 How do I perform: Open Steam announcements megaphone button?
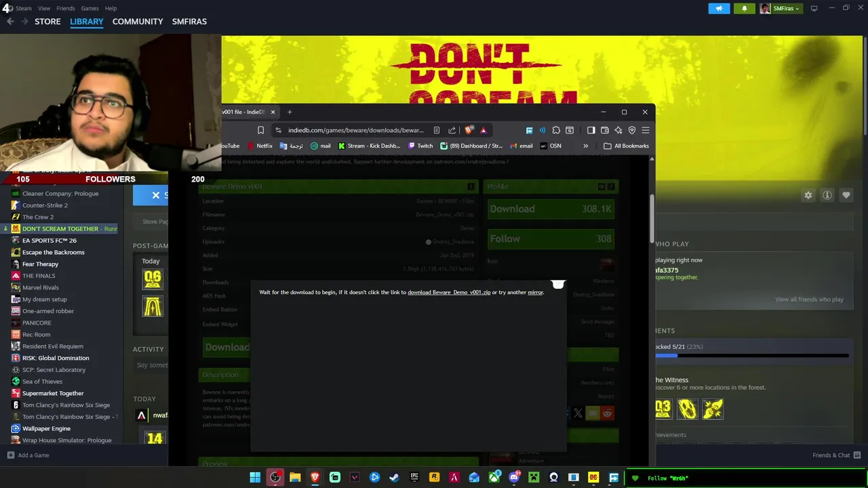[x=719, y=8]
